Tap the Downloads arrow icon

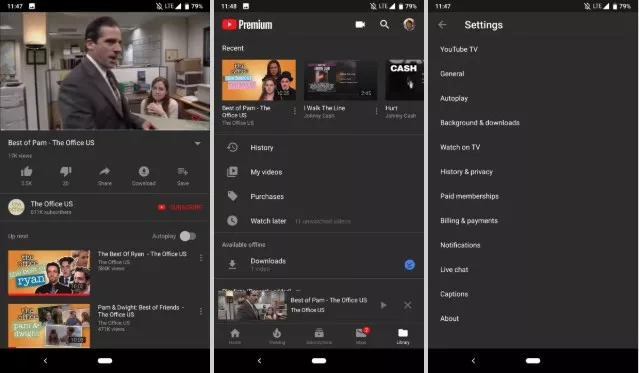click(x=232, y=265)
